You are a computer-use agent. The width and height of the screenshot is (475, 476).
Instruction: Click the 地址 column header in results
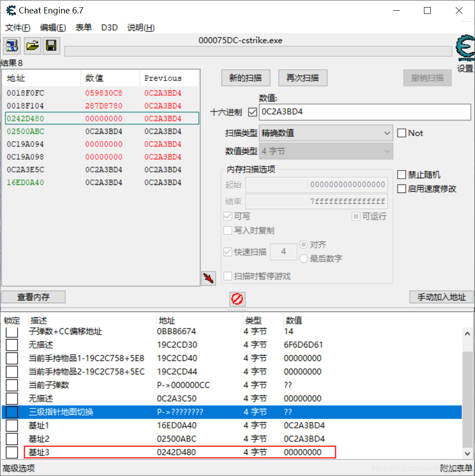42,78
